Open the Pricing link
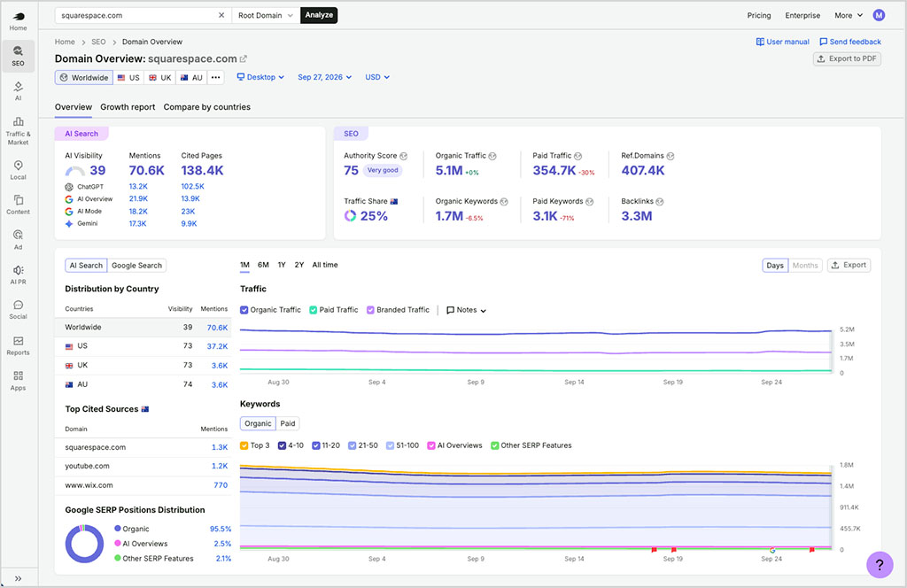 758,16
